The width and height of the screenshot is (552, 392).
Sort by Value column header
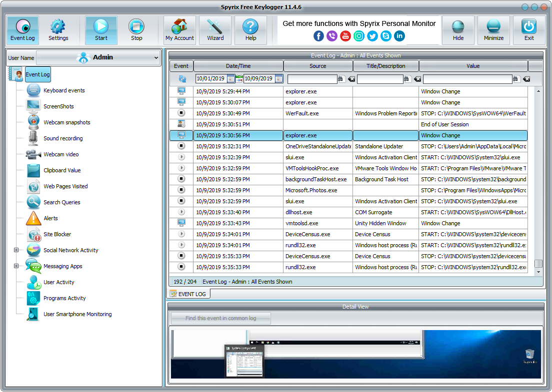click(473, 66)
